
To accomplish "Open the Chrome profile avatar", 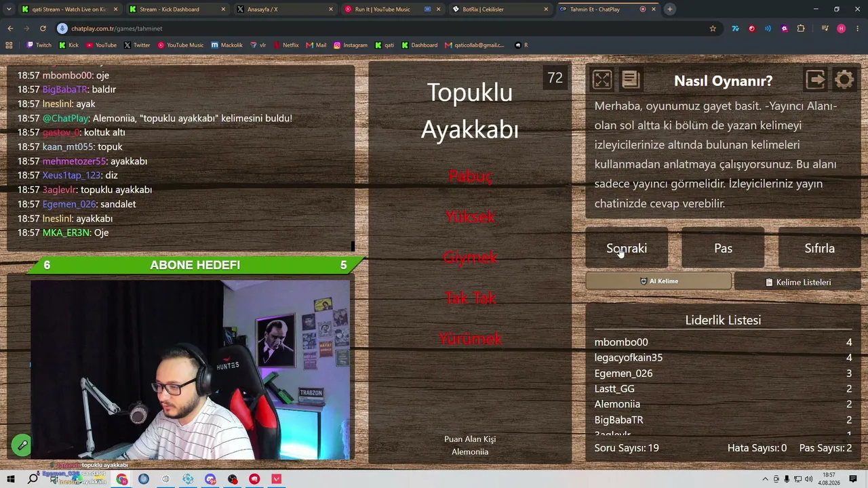I will click(x=842, y=28).
